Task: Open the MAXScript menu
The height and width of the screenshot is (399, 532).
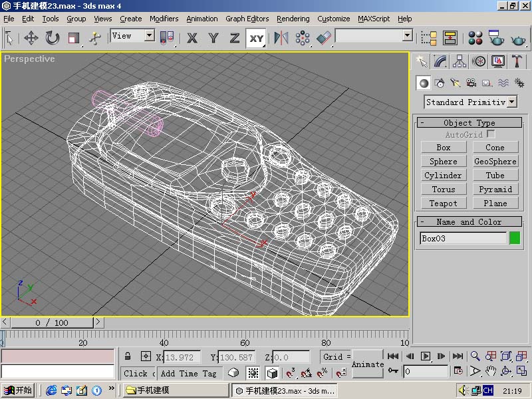Action: [374, 19]
